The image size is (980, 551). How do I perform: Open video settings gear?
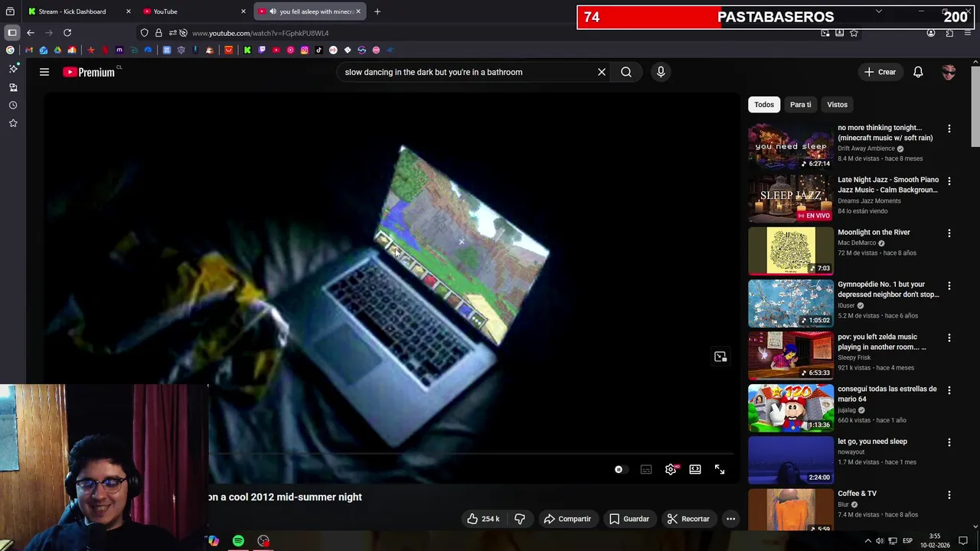click(671, 469)
